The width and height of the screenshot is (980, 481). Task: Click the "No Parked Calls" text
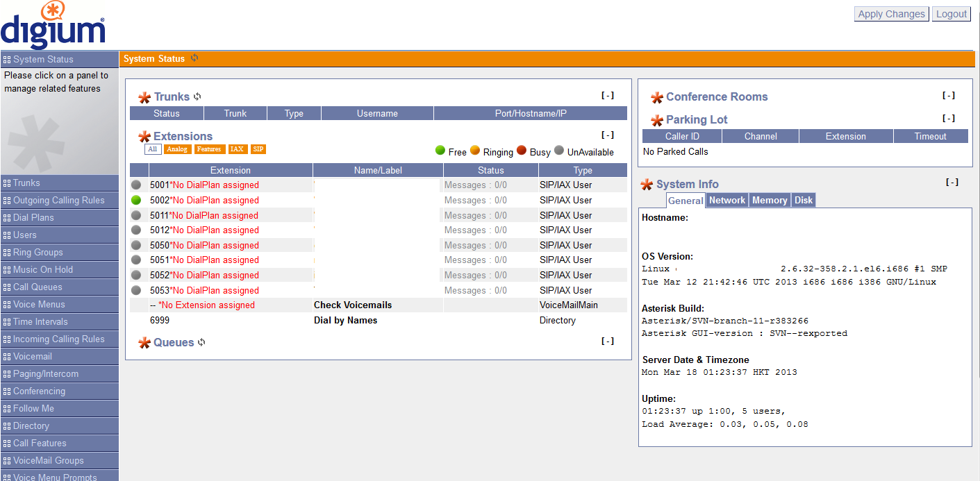pos(676,151)
